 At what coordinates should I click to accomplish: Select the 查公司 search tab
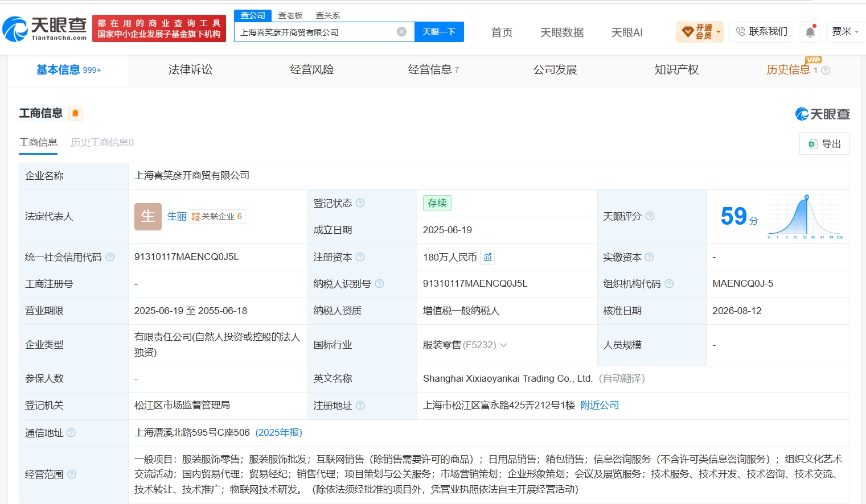(x=253, y=15)
